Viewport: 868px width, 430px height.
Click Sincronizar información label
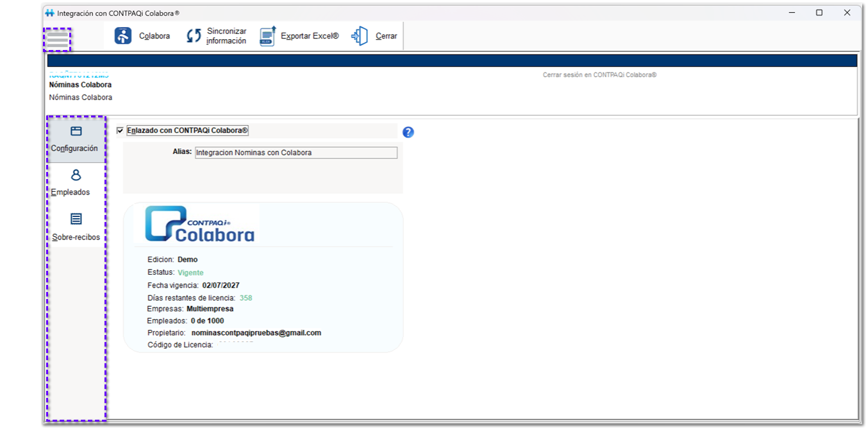coord(226,36)
